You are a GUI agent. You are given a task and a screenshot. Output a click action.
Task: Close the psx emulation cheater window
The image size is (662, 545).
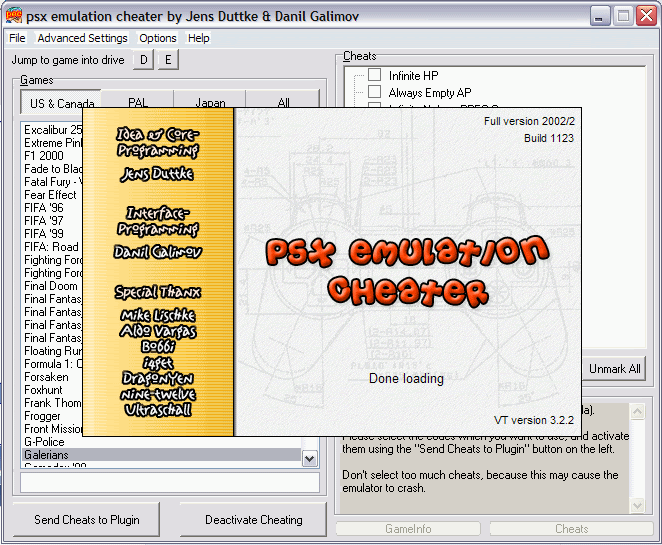[x=646, y=16]
